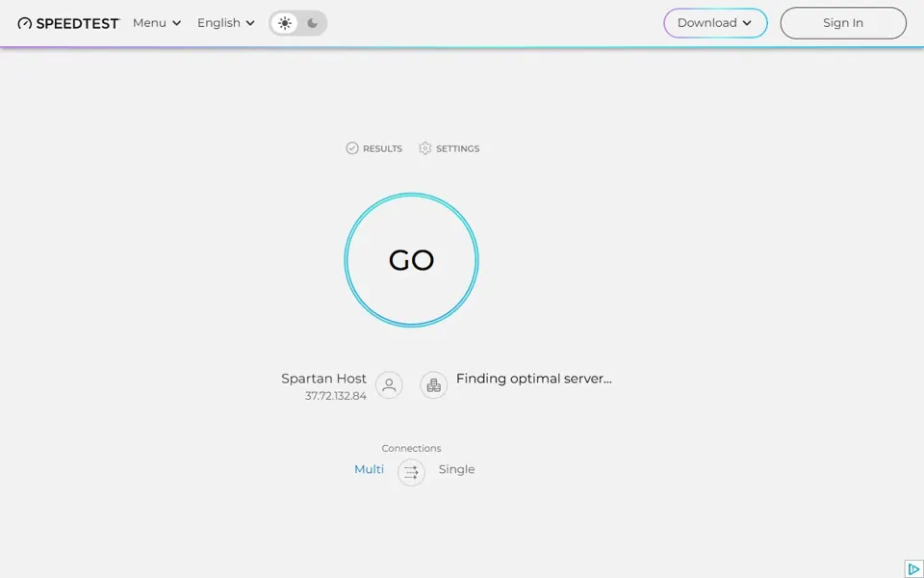Click the Settings gear icon

[x=424, y=148]
